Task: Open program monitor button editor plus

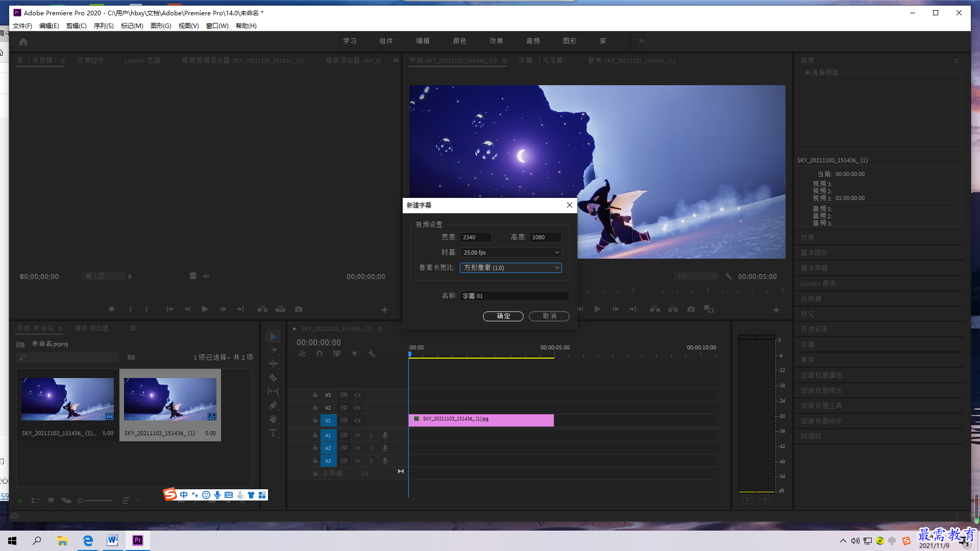Action: tap(776, 310)
